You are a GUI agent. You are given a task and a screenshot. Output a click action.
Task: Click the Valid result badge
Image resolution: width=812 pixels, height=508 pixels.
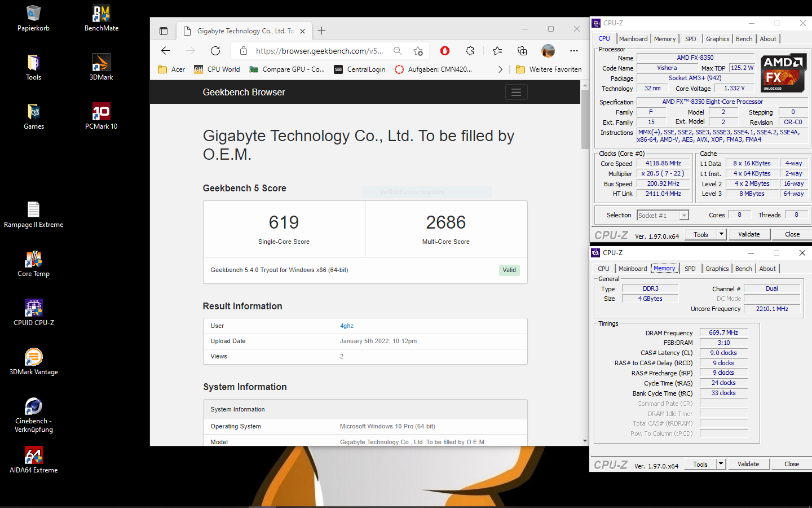tap(509, 270)
